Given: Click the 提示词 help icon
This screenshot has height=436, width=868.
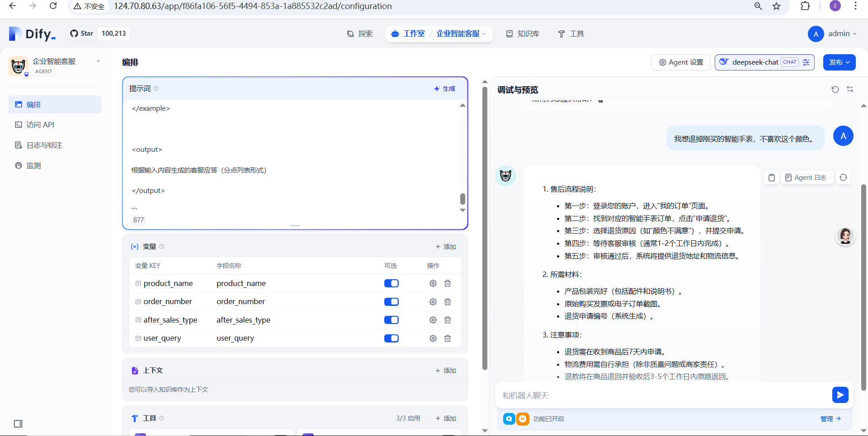Looking at the screenshot, I should 156,89.
